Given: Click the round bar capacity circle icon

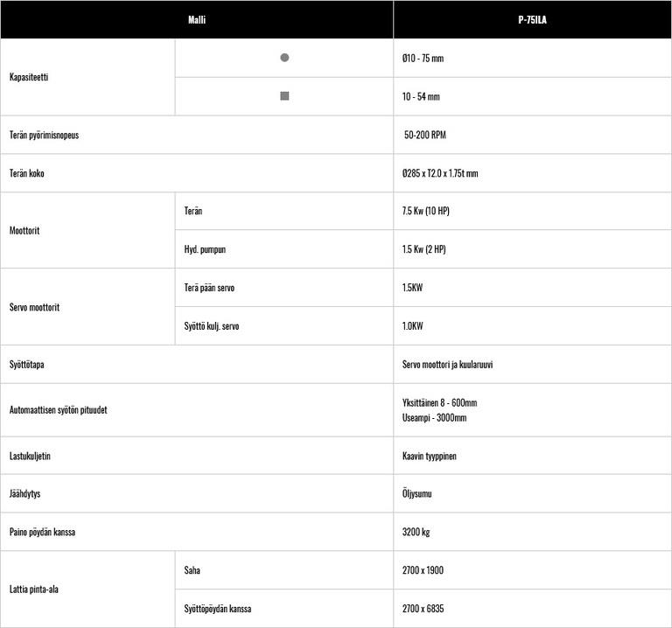Looking at the screenshot, I should [x=284, y=58].
